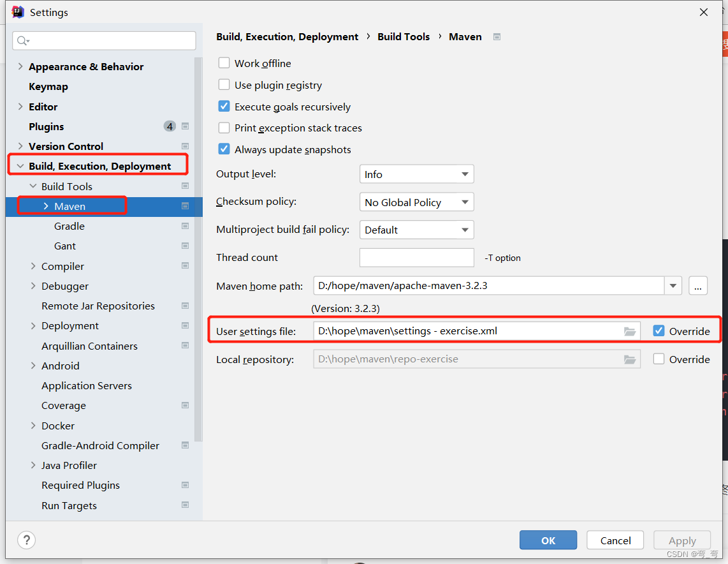Click project-level icon next to Gradle-Android Compiler

(186, 445)
